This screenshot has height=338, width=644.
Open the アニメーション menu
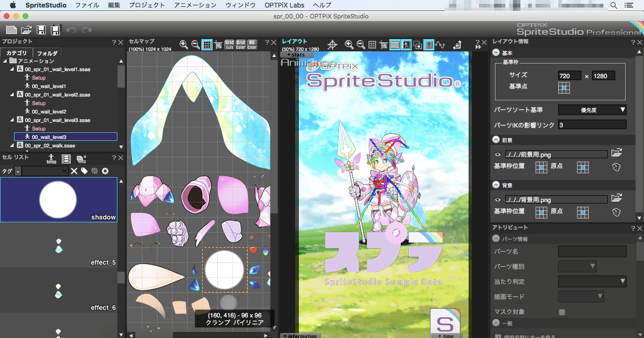click(x=195, y=5)
